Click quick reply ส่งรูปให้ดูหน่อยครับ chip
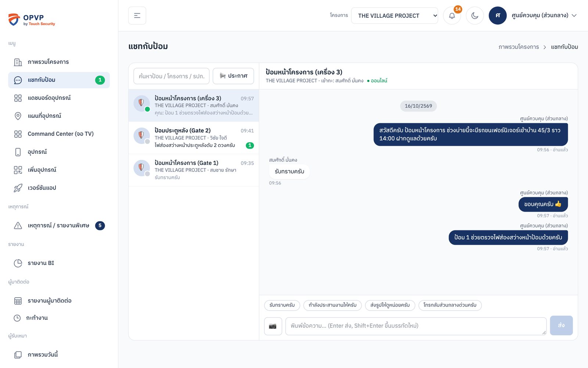 tap(390, 305)
